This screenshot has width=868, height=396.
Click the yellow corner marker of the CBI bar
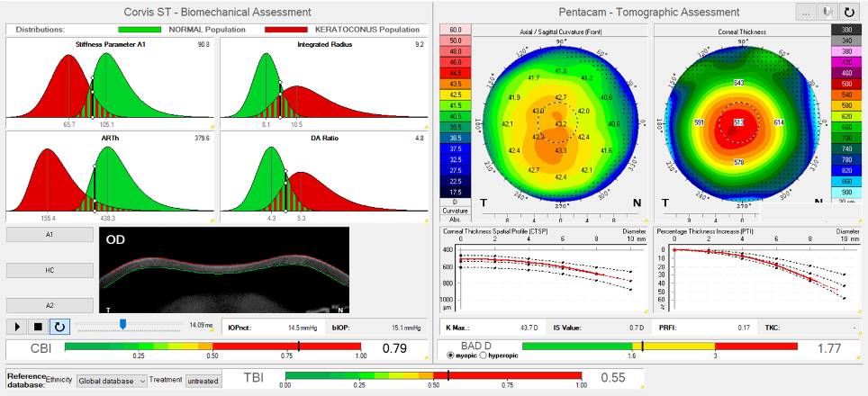(426, 357)
